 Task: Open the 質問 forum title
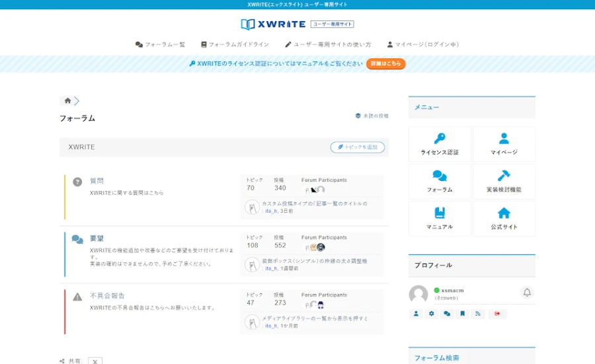coord(97,181)
